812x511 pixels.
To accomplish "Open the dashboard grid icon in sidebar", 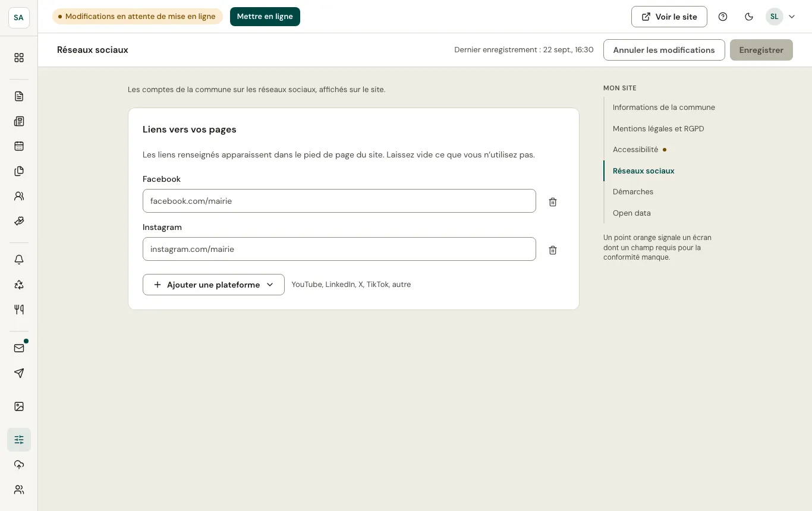I will 19,58.
